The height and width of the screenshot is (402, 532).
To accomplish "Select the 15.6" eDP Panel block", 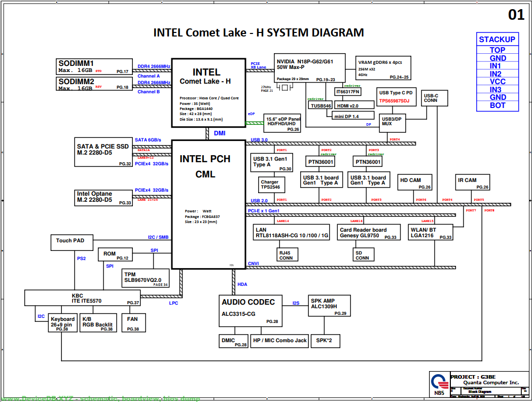I will tap(282, 123).
